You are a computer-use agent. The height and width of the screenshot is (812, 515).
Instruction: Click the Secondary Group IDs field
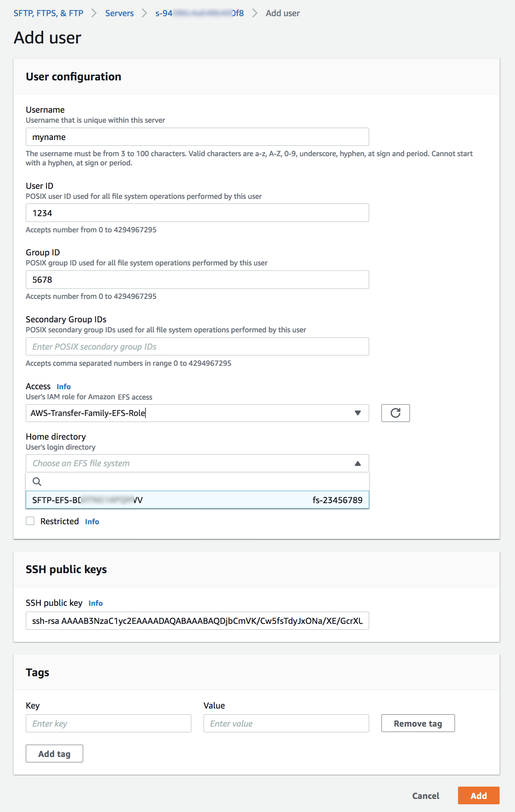pyautogui.click(x=197, y=347)
